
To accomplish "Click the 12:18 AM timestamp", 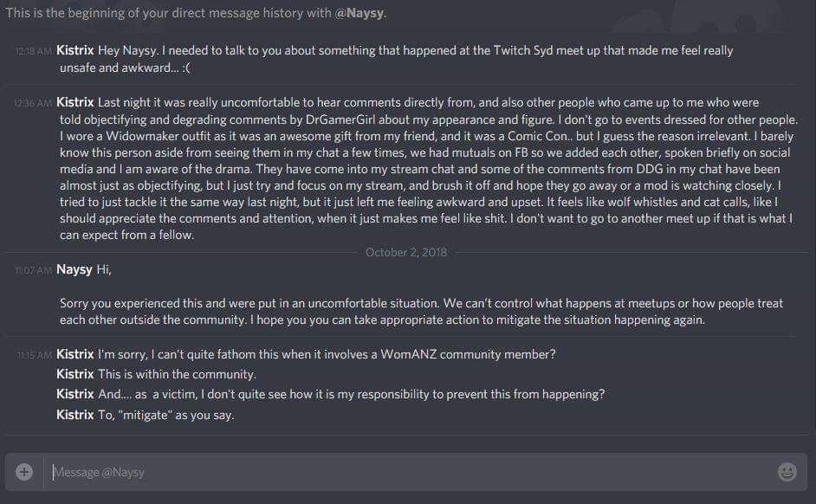I will tap(33, 51).
